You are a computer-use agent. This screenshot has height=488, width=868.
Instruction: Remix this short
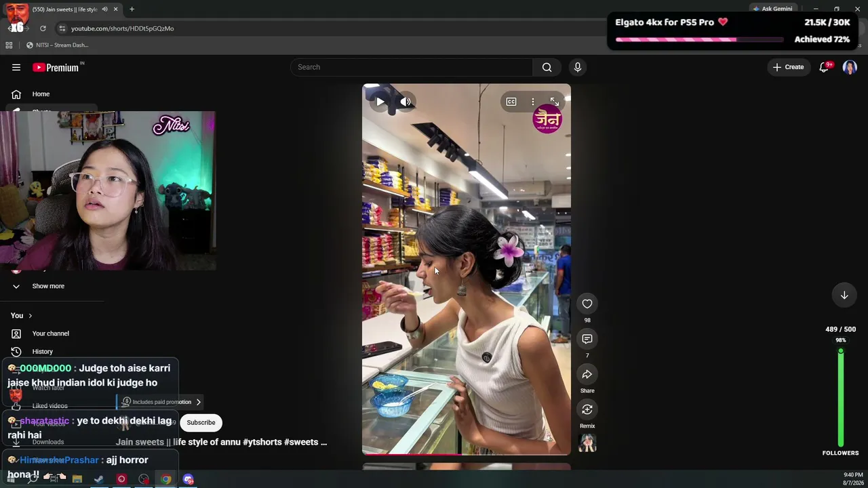click(587, 409)
